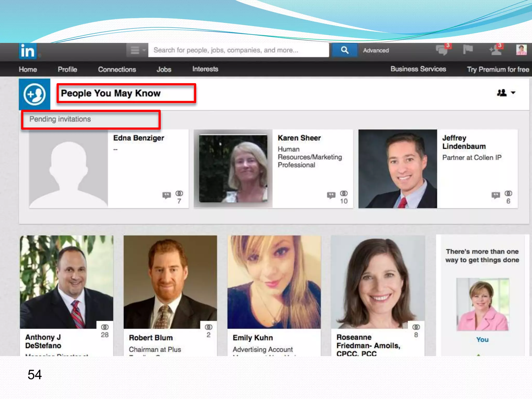Click the Advanced search link
Screen dimensions: 532x399
point(376,50)
